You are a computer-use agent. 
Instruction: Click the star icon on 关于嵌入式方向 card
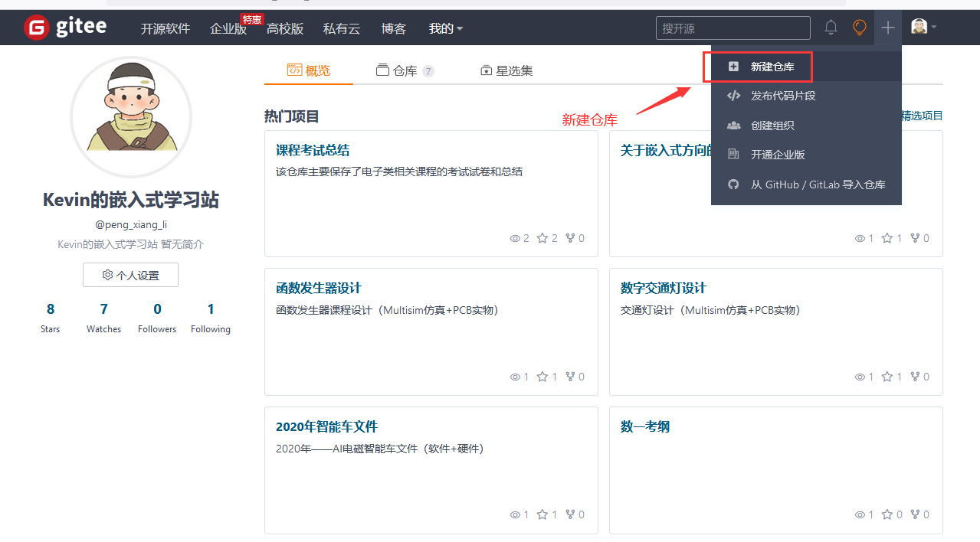(x=887, y=238)
